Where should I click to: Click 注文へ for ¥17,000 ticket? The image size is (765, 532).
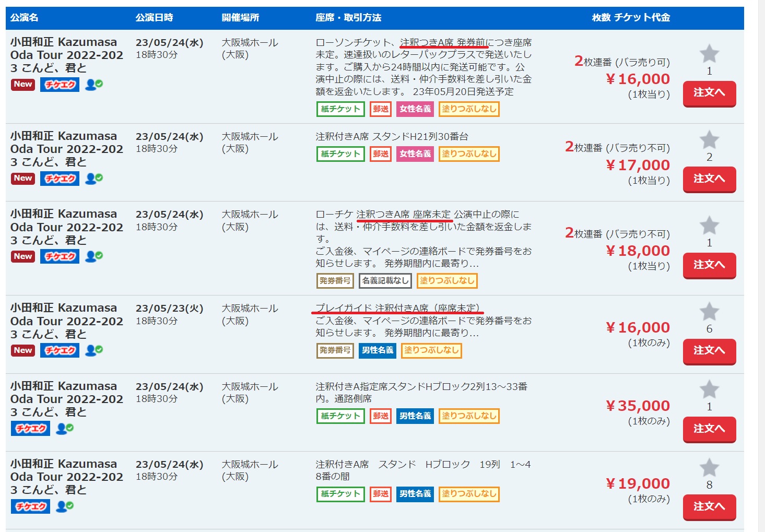coord(709,179)
